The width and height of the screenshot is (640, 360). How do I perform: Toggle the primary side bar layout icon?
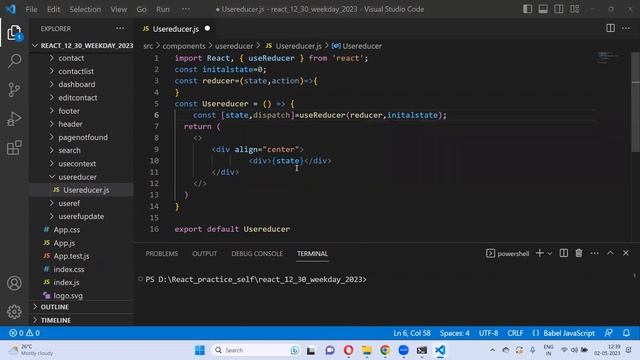point(527,9)
